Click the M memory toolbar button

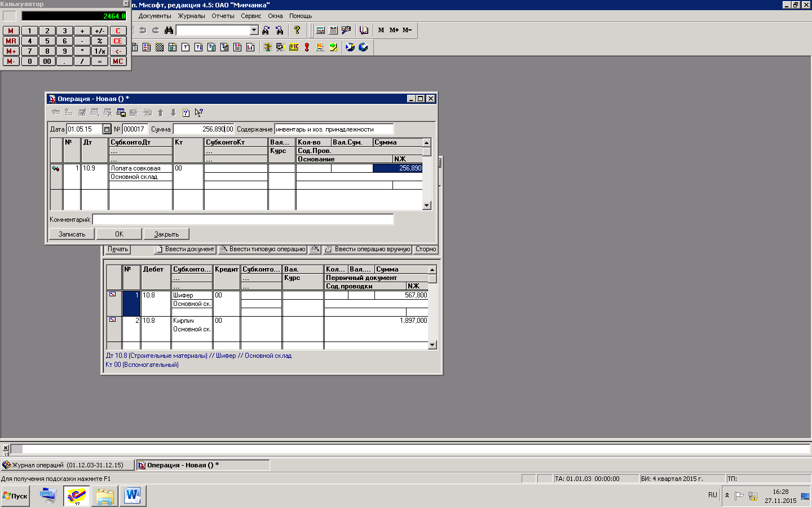(381, 30)
